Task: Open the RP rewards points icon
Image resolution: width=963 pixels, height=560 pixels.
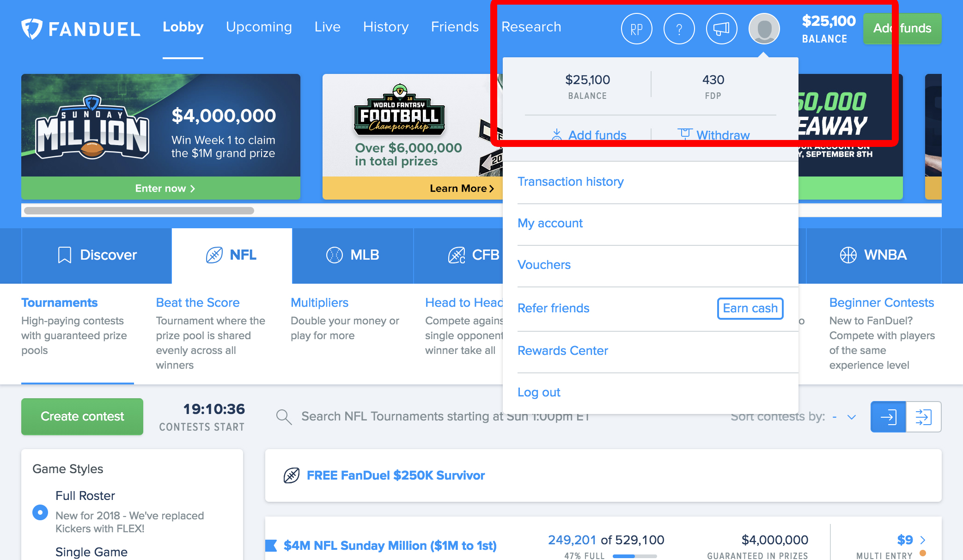Action: [636, 29]
